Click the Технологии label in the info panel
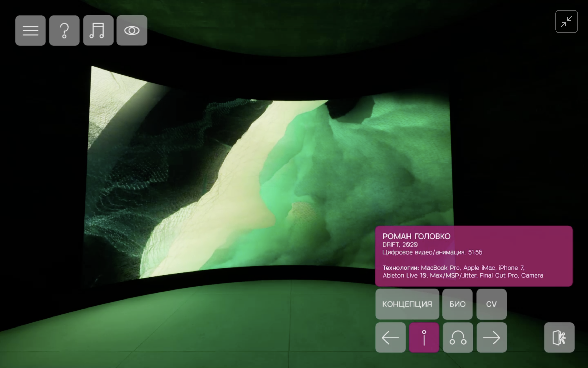The height and width of the screenshot is (368, 588). (x=401, y=268)
